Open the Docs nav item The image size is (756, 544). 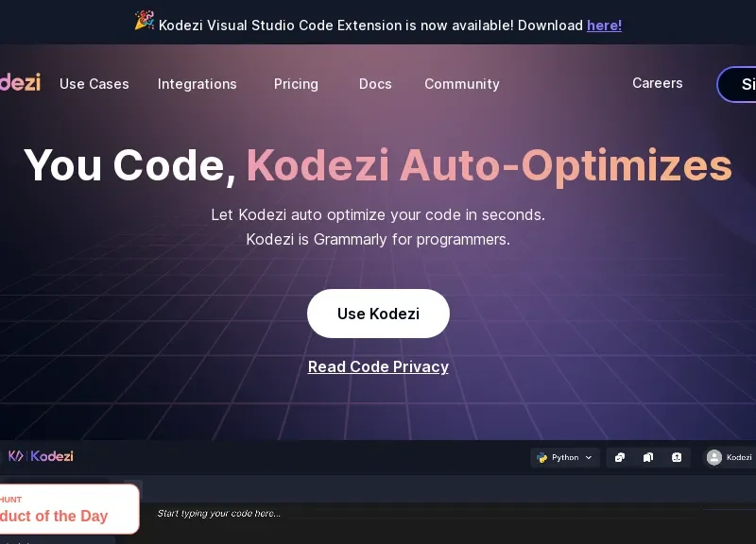pos(375,84)
